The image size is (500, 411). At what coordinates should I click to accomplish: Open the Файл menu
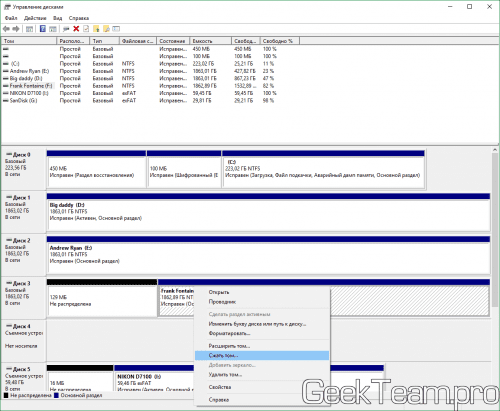(11, 18)
